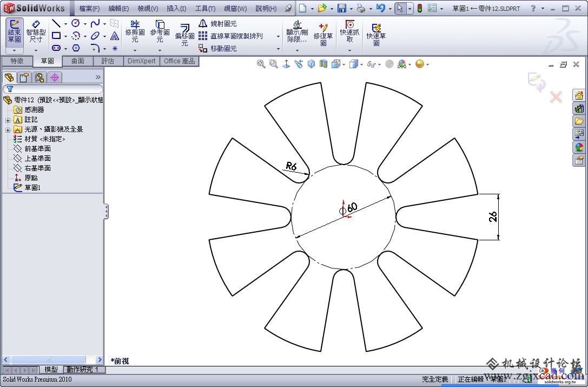Switch to the 評估 evaluate tab
The height and width of the screenshot is (387, 588).
(108, 61)
